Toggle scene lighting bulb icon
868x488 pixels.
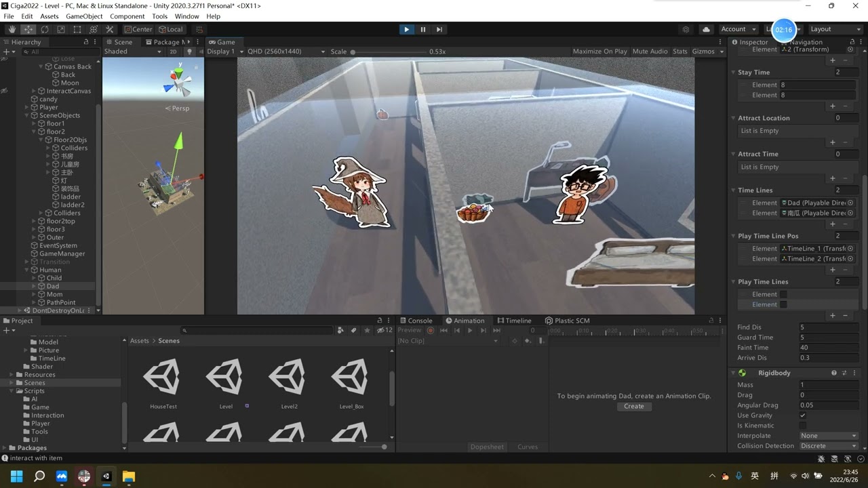[190, 52]
